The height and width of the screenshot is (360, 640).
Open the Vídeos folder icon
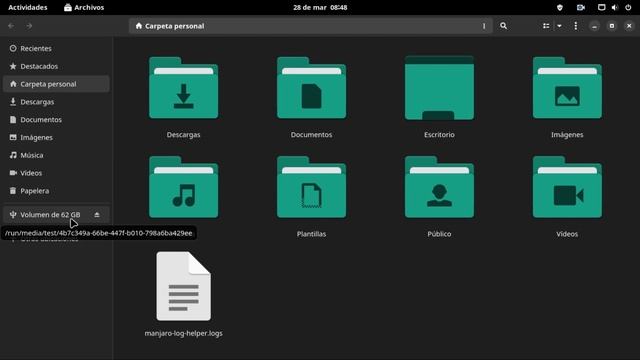(567, 187)
